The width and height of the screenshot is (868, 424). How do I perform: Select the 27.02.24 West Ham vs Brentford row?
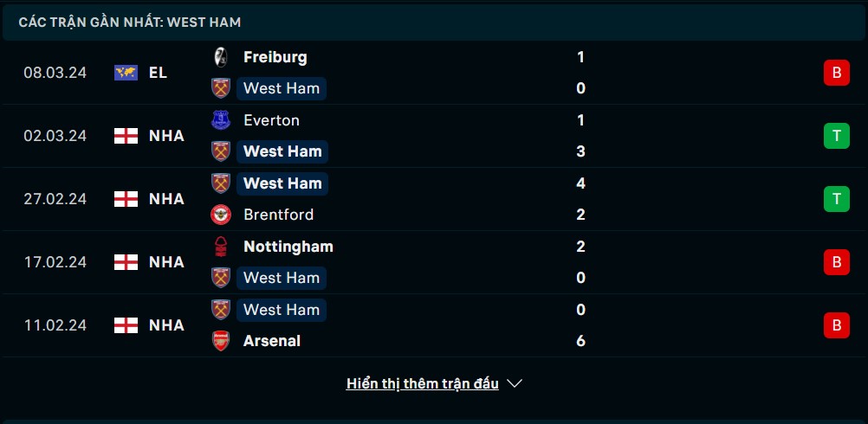(434, 199)
